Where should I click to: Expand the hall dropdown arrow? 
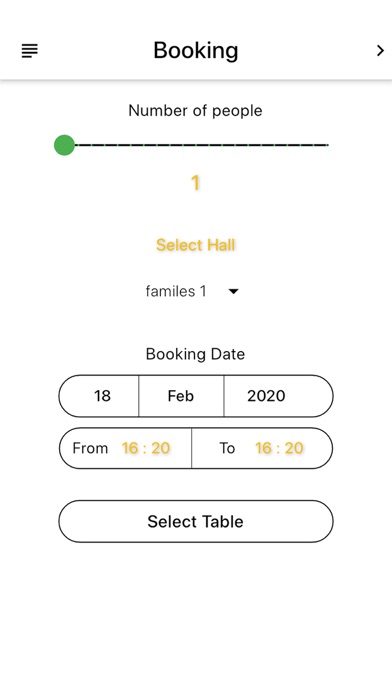(x=234, y=292)
